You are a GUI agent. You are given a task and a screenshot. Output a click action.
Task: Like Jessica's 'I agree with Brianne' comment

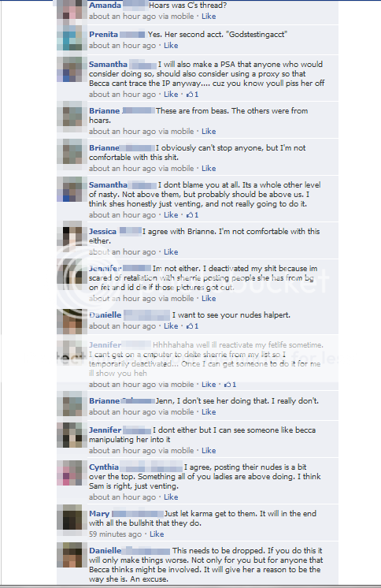point(171,252)
